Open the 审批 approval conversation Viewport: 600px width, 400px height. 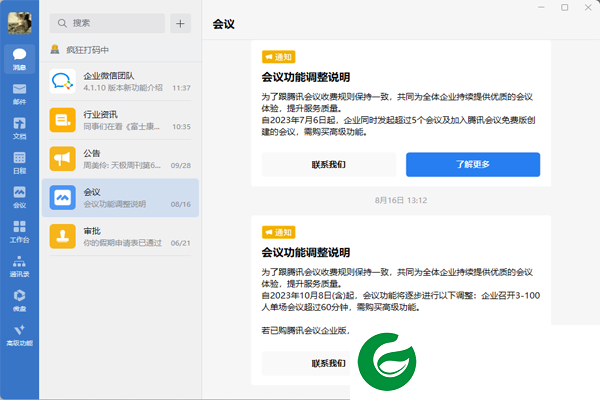click(x=121, y=237)
